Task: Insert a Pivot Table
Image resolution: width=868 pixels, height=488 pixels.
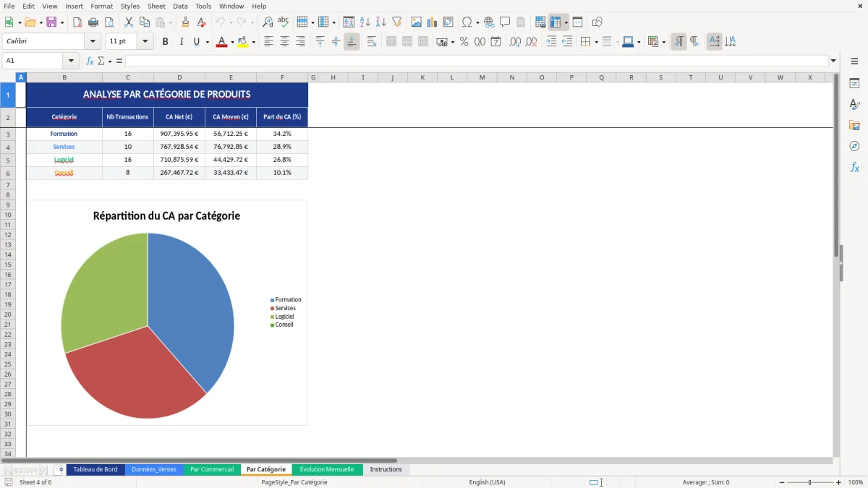Action: 448,22
